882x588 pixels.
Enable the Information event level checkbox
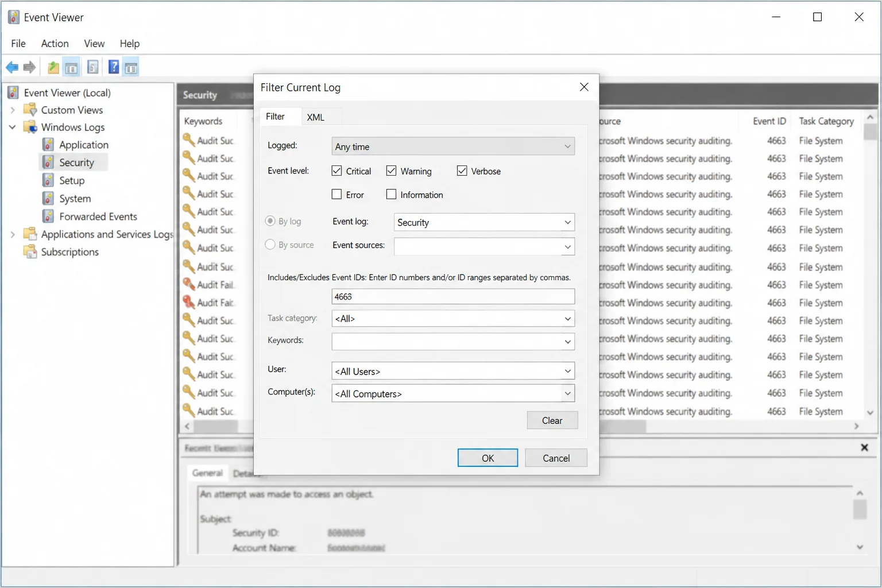391,194
